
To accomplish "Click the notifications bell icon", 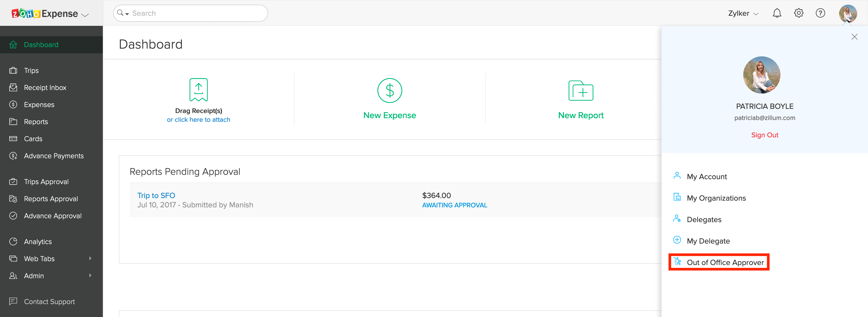I will [777, 13].
